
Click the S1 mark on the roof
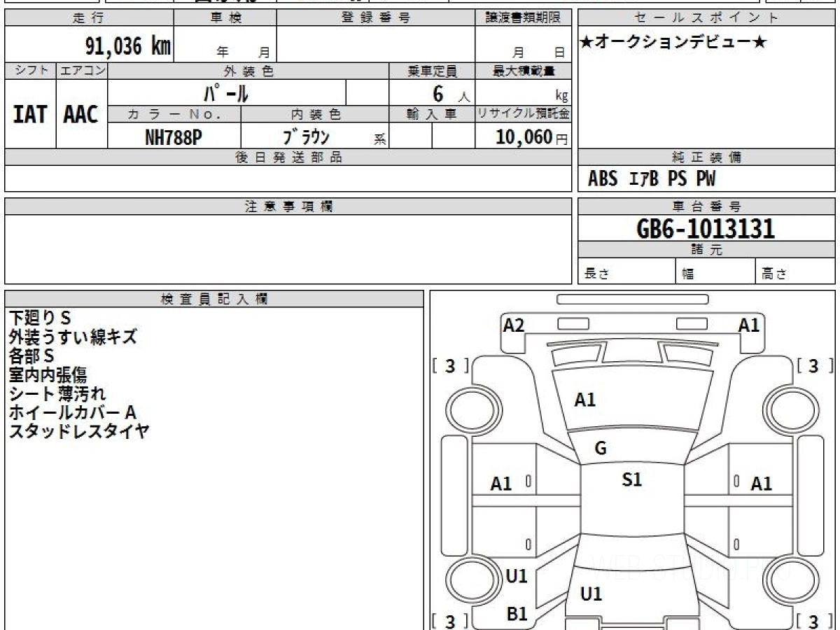tap(631, 480)
